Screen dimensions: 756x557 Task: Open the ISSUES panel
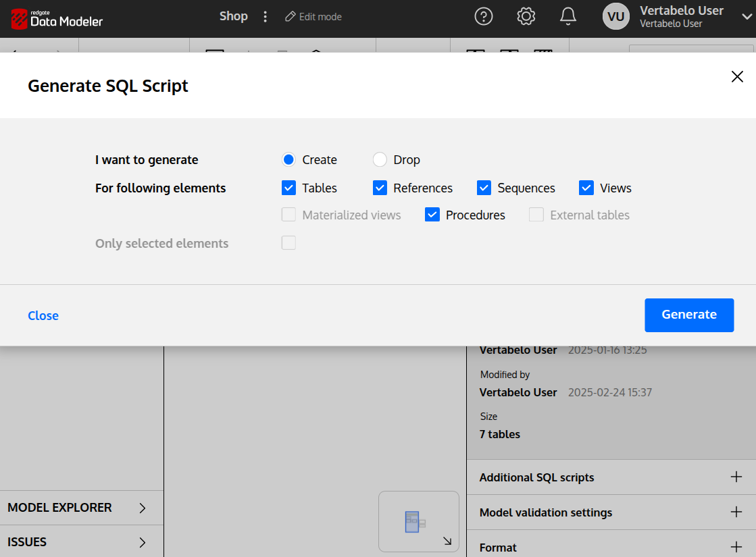(28, 541)
